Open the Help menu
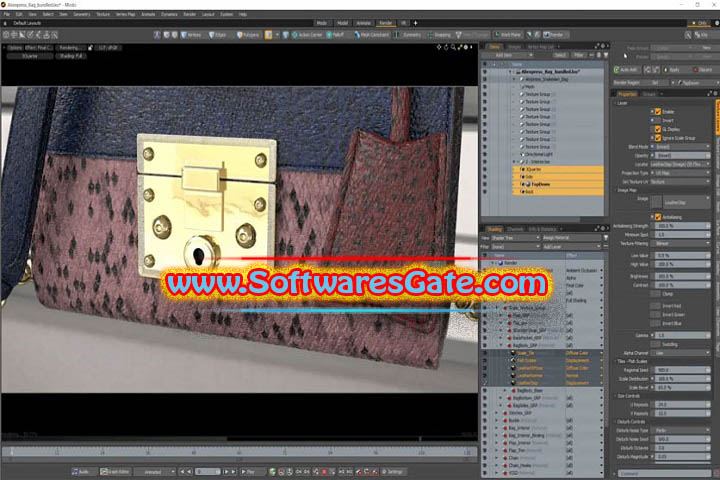 click(242, 14)
